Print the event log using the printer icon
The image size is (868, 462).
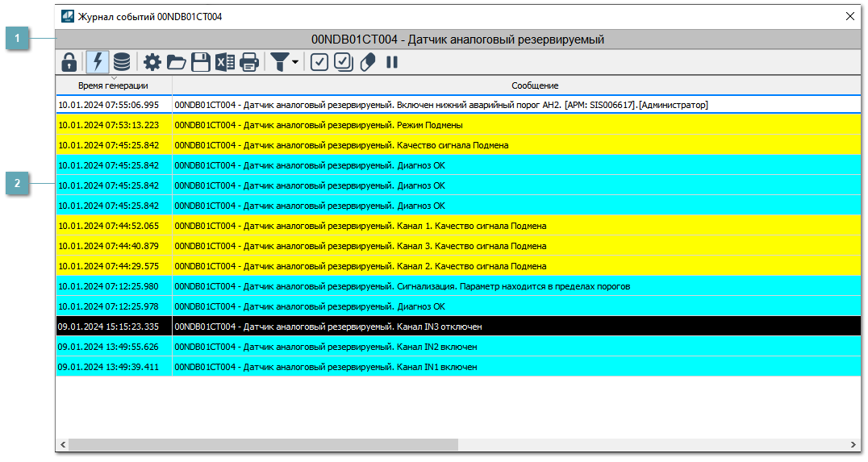[x=249, y=62]
